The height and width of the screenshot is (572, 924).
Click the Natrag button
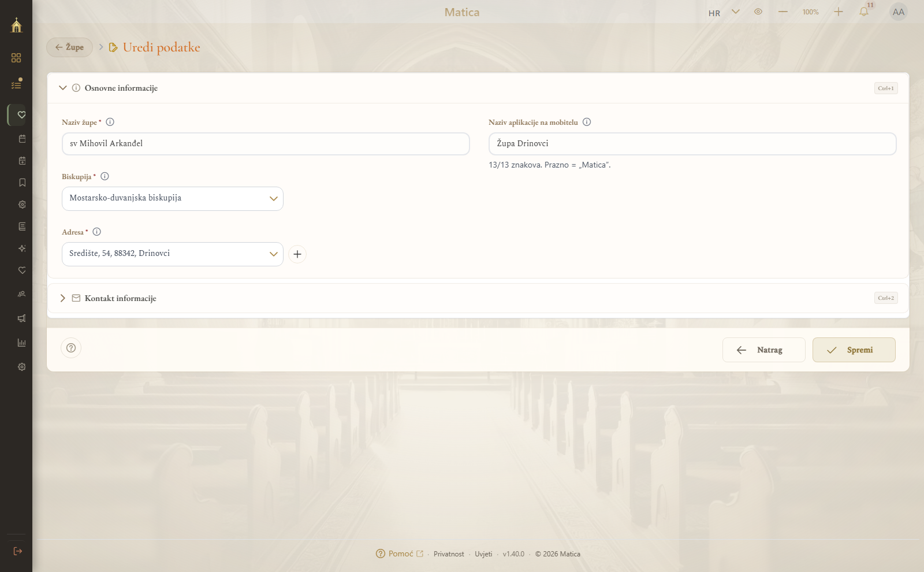tap(764, 350)
